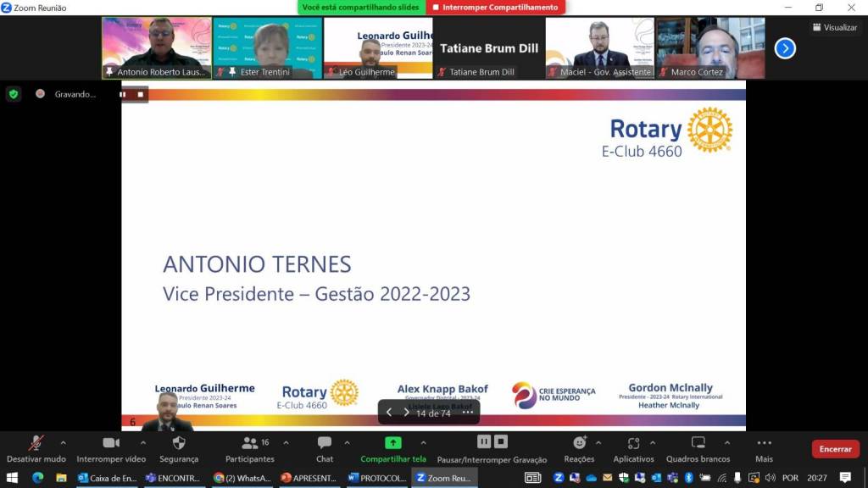Open the Chat panel
Screen dimensions: 868x488
click(x=325, y=443)
